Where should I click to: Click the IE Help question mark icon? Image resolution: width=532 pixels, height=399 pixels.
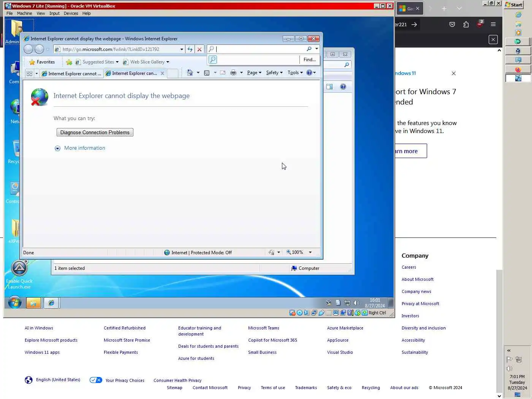(309, 73)
